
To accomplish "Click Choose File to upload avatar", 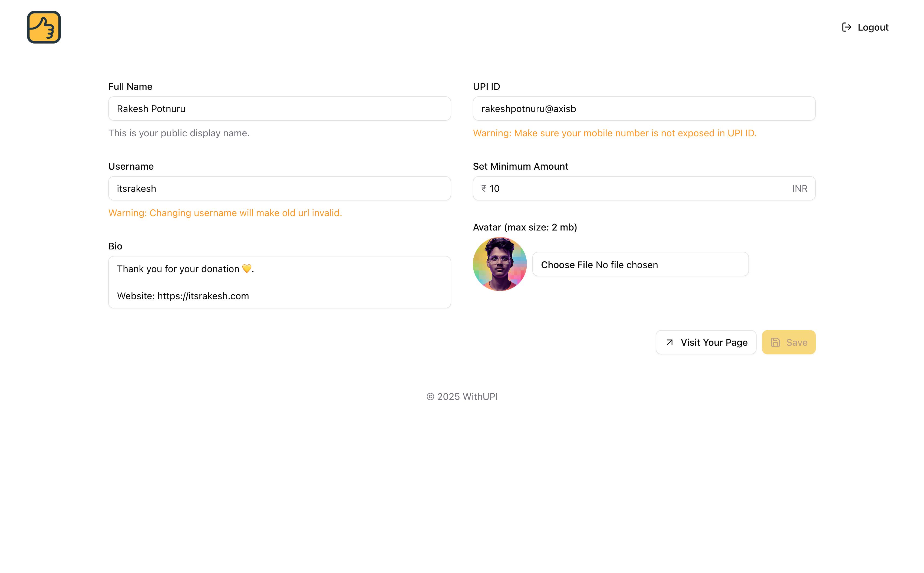I will coord(566,265).
